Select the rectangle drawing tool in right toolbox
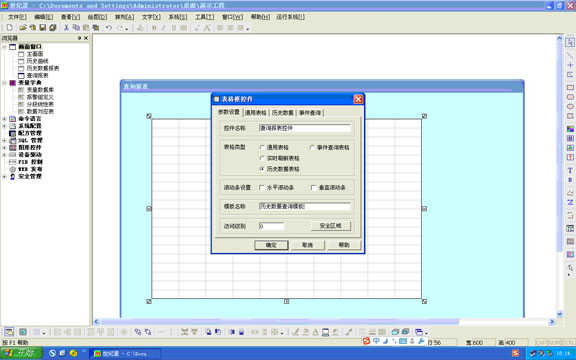Viewport: 576px width, 360px height. [570, 87]
